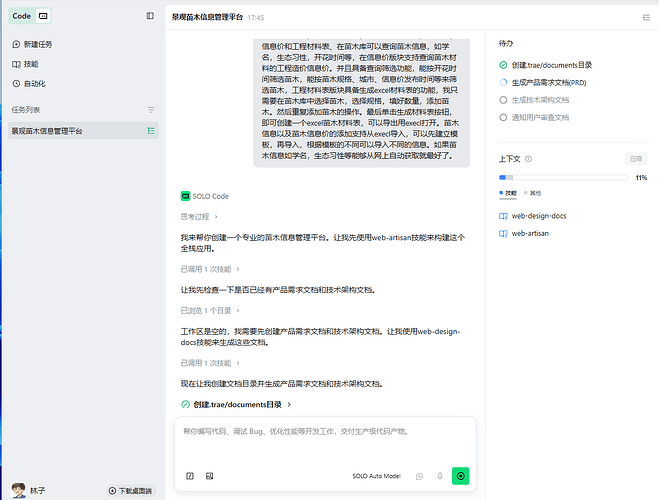Click the 林子 user avatar
Viewport: 659px width, 500px height.
pyautogui.click(x=18, y=490)
